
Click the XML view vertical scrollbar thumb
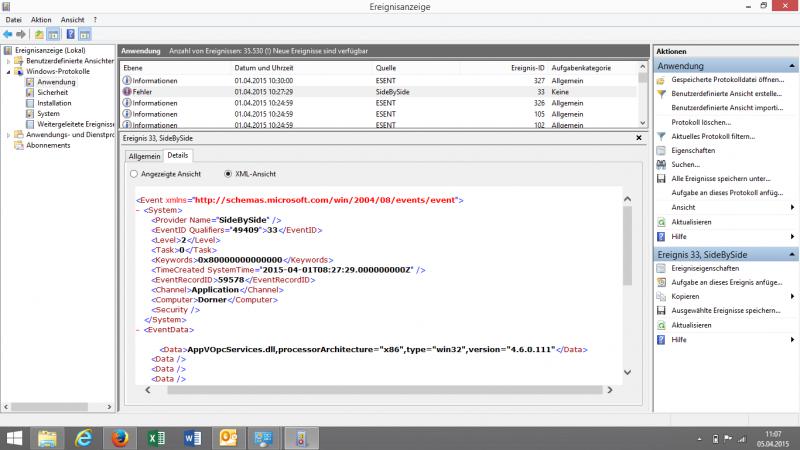point(628,245)
